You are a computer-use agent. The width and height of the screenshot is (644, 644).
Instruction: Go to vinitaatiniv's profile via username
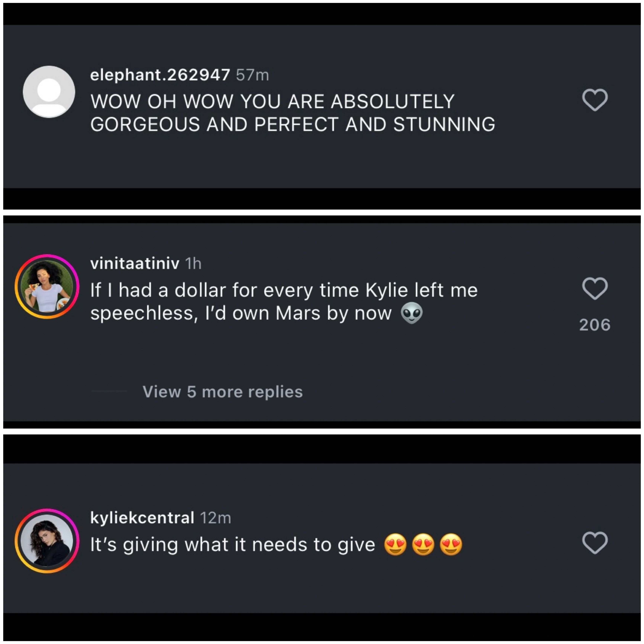135,264
